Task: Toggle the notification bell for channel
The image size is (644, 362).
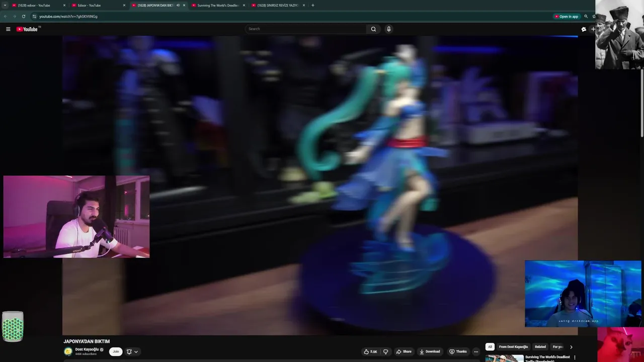Action: (129, 351)
